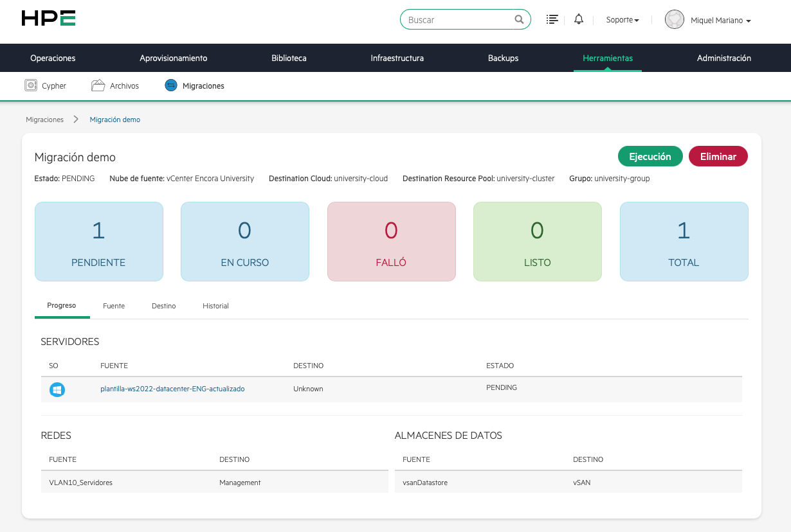
Task: Click the REDES heading
Action: point(56,436)
